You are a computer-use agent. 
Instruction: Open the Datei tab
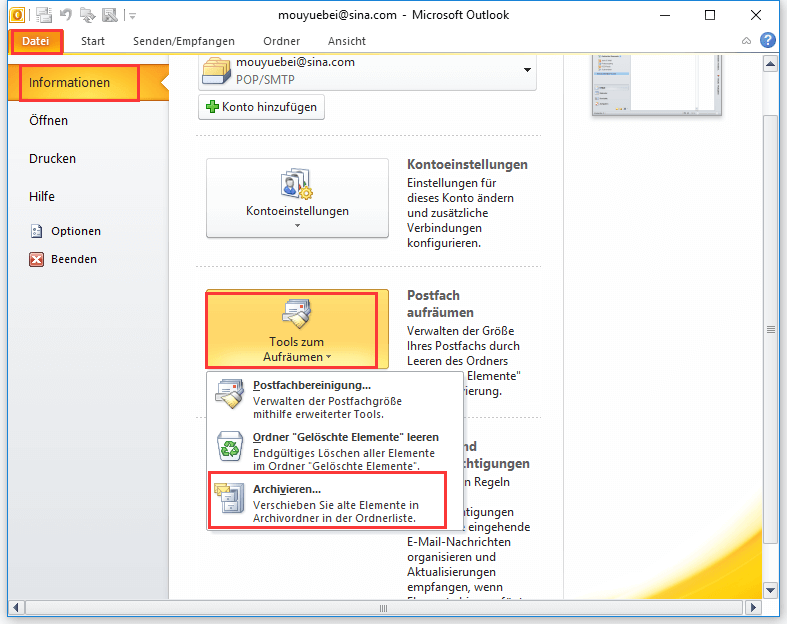pos(36,41)
